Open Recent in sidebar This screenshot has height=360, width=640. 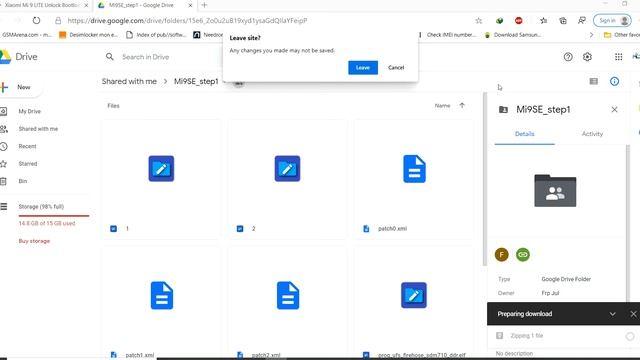click(27, 146)
